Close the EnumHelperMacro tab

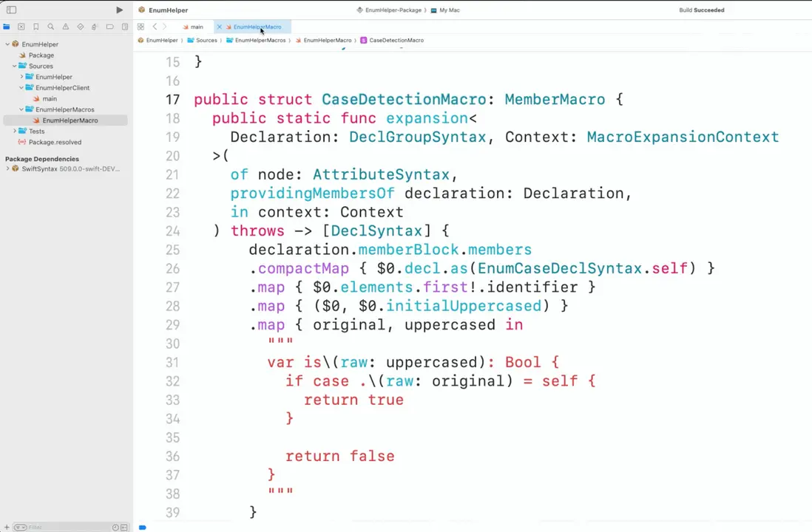tap(219, 27)
